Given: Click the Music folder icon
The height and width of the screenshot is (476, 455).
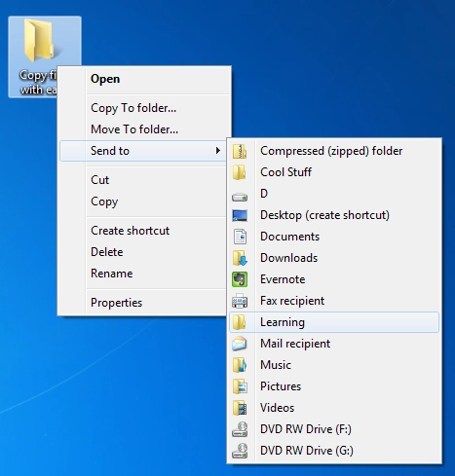Looking at the screenshot, I should 240,365.
